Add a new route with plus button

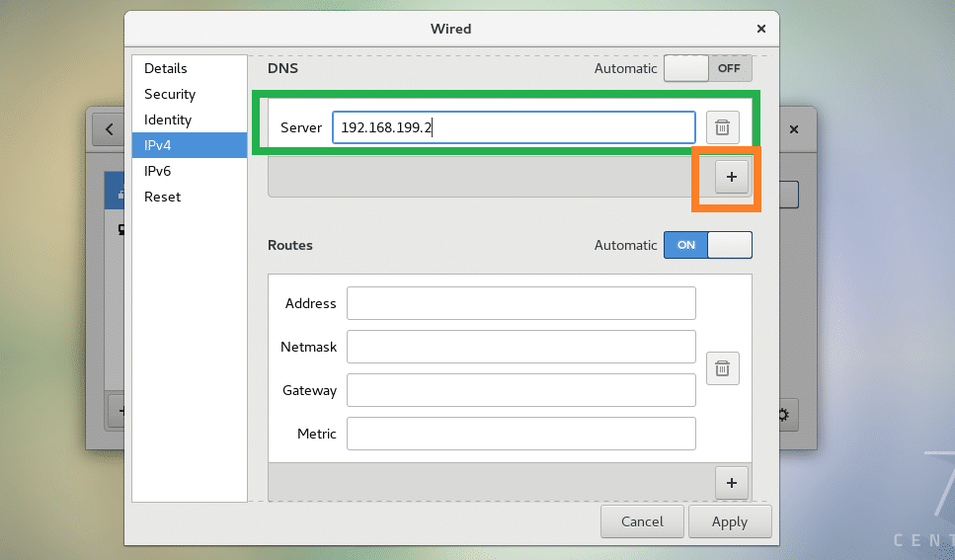pyautogui.click(x=732, y=483)
